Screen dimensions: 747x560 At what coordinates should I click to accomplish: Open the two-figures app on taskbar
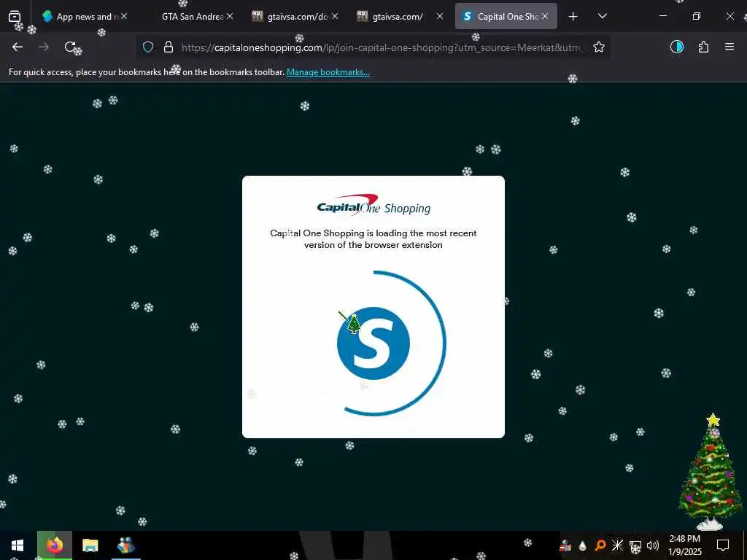pyautogui.click(x=126, y=545)
